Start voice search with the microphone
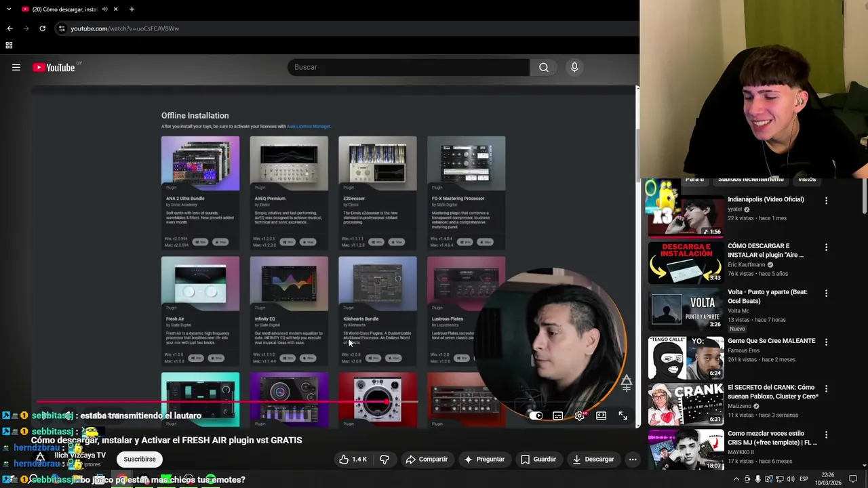The width and height of the screenshot is (868, 488). [x=574, y=67]
